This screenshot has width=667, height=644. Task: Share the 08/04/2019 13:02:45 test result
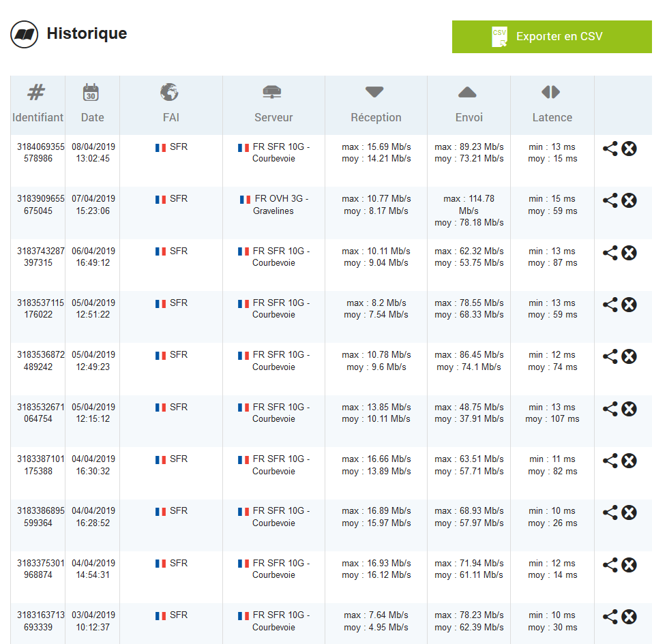pyautogui.click(x=610, y=149)
